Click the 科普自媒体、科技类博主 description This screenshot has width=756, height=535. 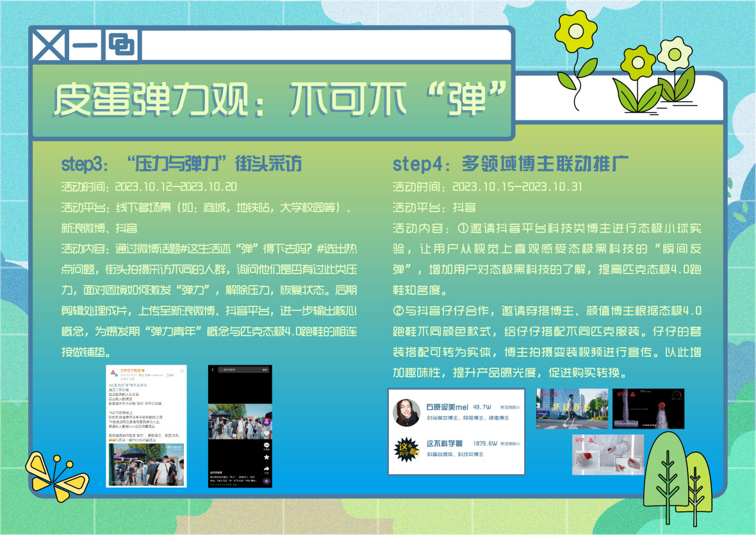pyautogui.click(x=455, y=454)
